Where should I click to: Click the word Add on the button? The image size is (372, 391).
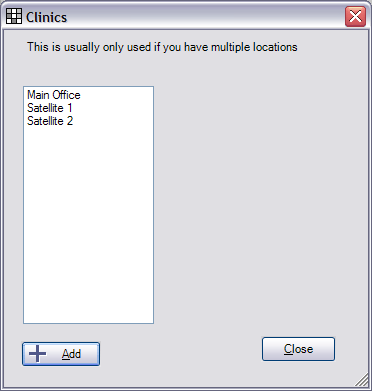pos(71,354)
